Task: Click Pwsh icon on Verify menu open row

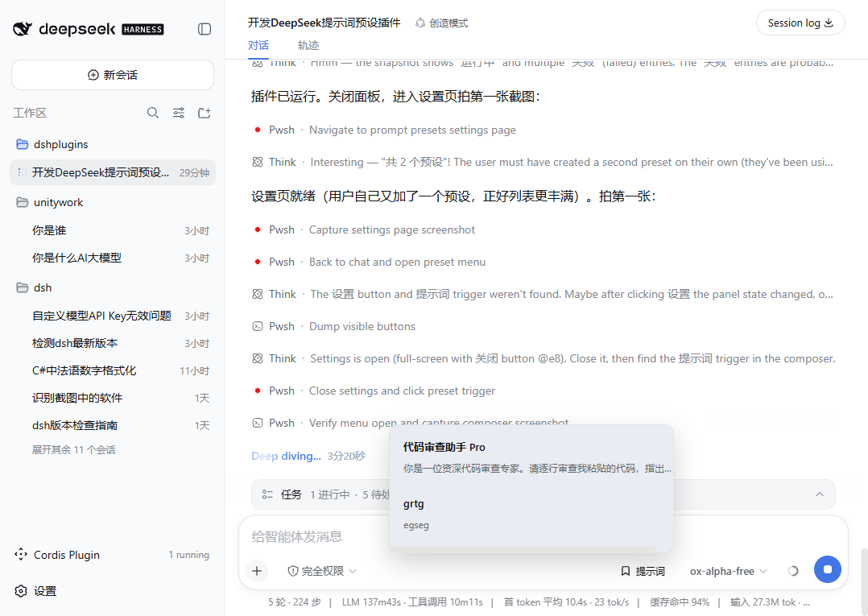Action: (258, 423)
